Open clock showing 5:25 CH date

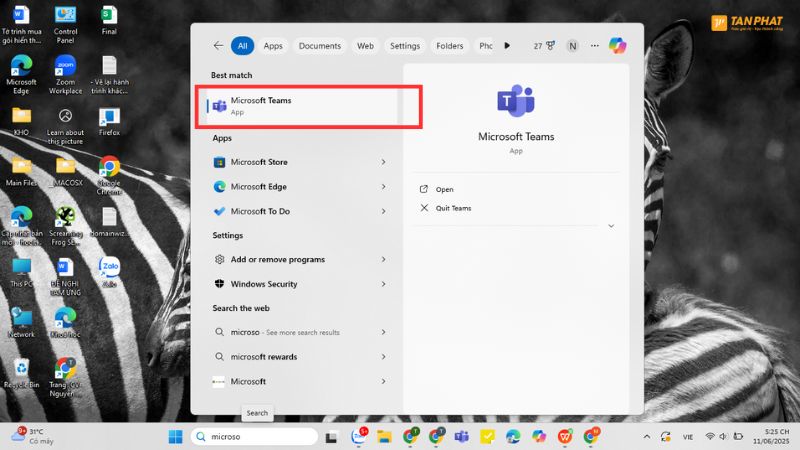(x=771, y=437)
